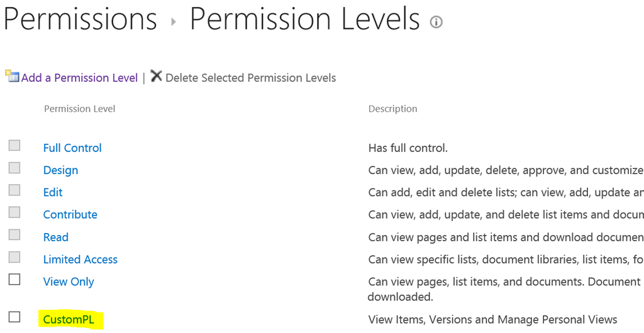Click the checkbox beside the Edit level

14,190
